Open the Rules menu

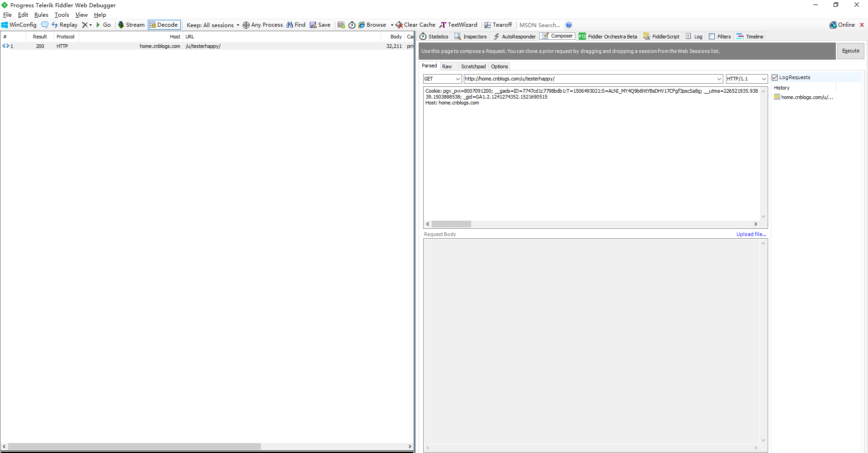point(41,15)
